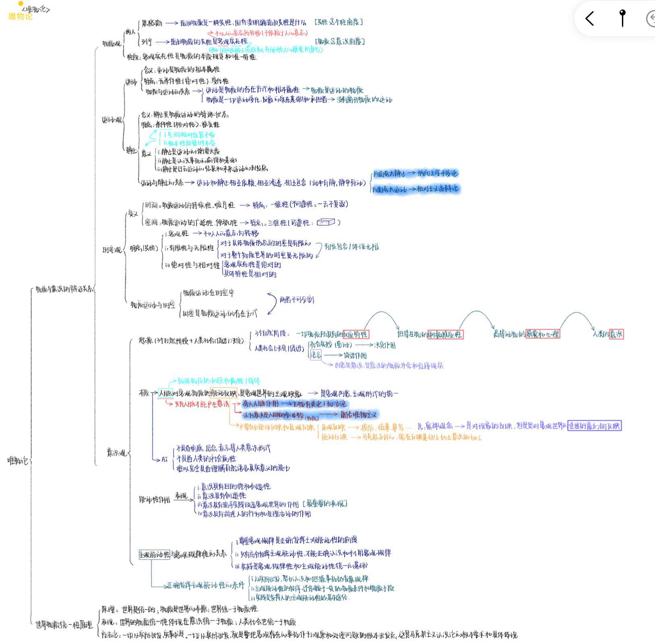Click the 物质与意识的辩证关系 branch node
This screenshot has width=655, height=644.
click(64, 289)
